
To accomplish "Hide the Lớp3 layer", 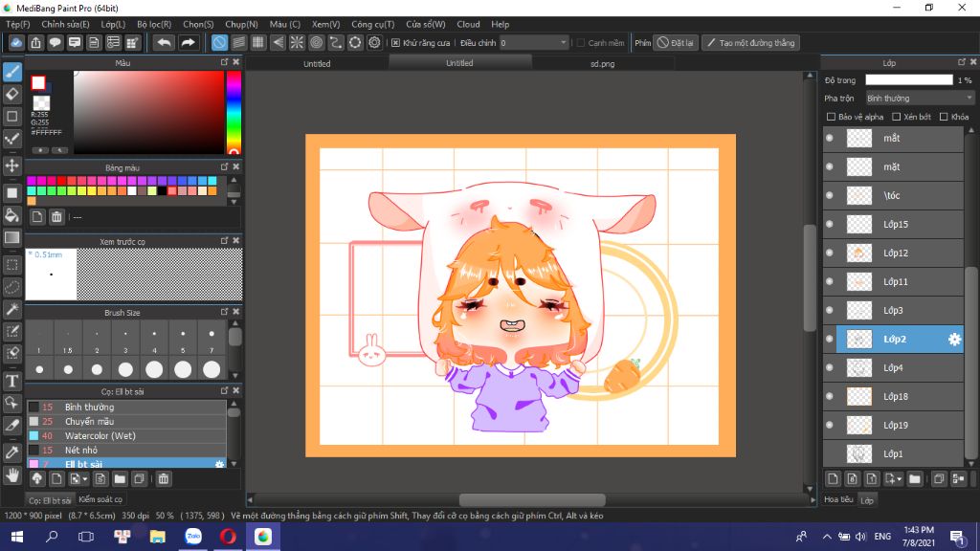I will coord(830,311).
